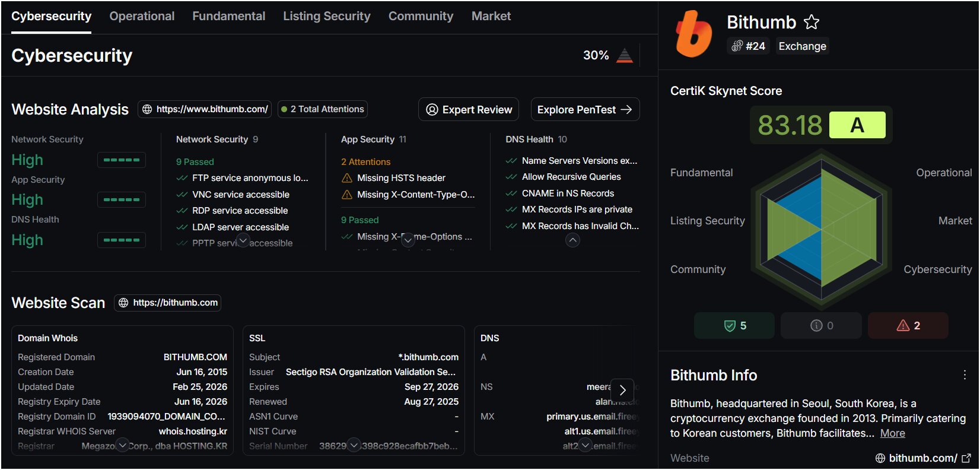Click the Cybersecurity label on radar chart

[937, 269]
